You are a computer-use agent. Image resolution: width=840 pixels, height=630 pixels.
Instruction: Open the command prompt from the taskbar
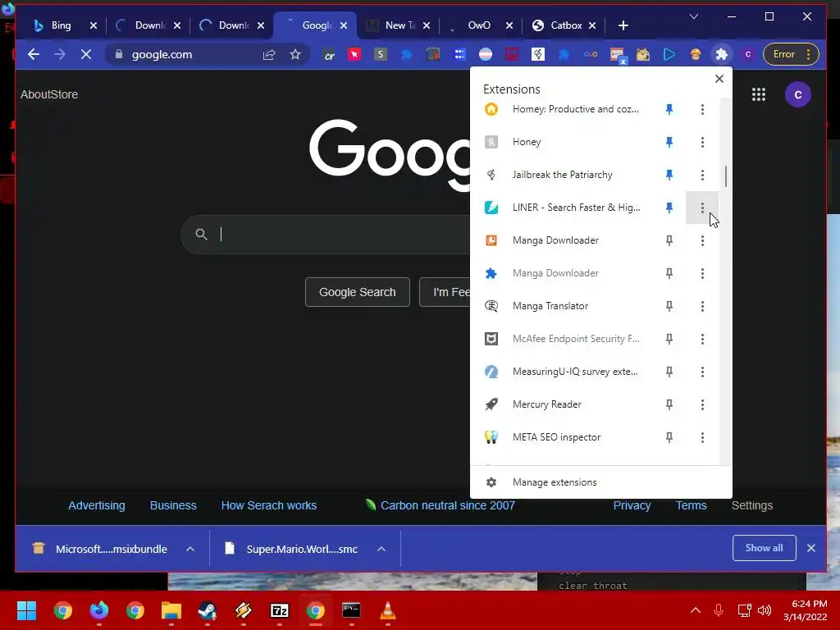click(x=351, y=610)
